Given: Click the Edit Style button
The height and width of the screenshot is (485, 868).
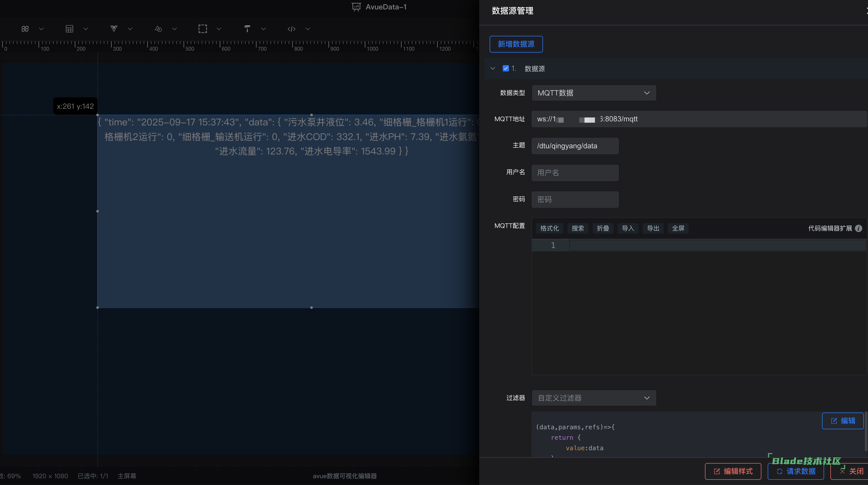Looking at the screenshot, I should [733, 471].
